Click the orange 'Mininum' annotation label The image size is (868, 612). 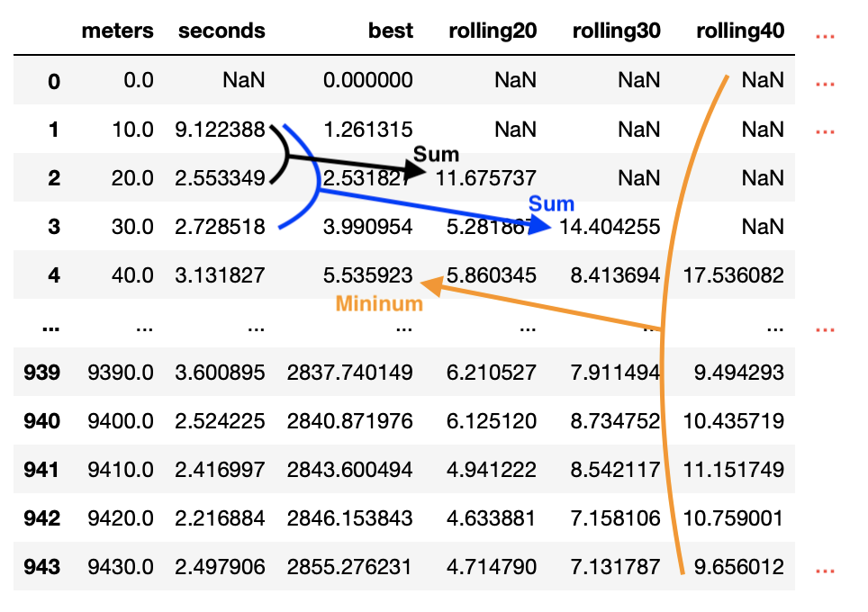(379, 304)
